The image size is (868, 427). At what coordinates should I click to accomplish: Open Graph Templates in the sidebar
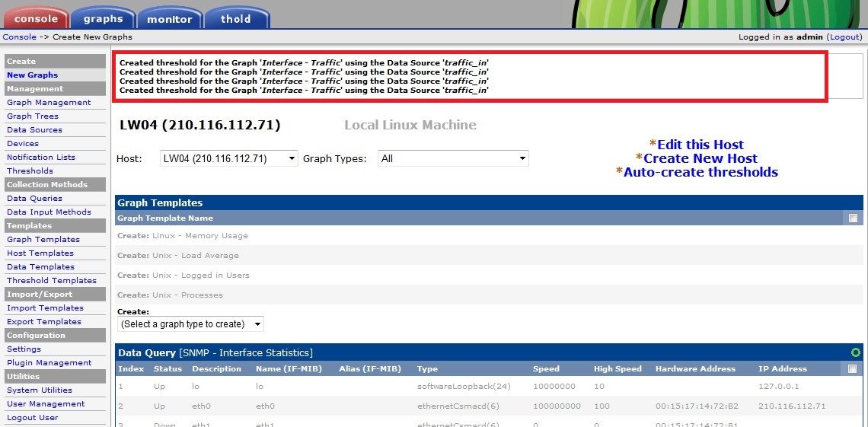pyautogui.click(x=43, y=240)
